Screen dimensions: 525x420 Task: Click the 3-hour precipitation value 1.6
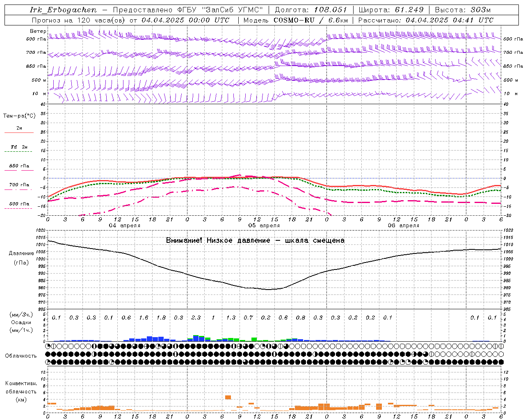point(144,317)
